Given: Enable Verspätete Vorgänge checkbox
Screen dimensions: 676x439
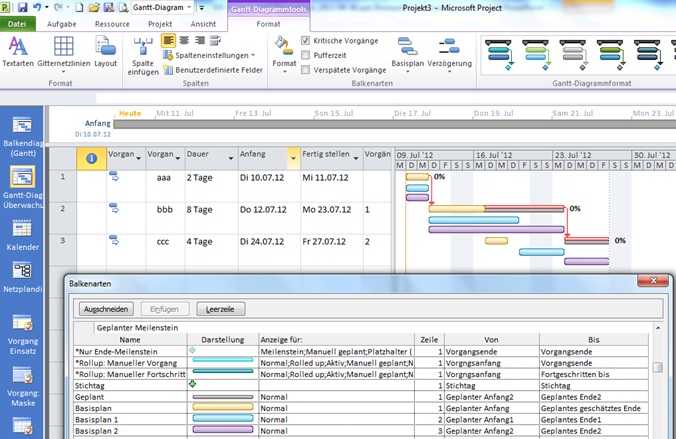Looking at the screenshot, I should 306,70.
